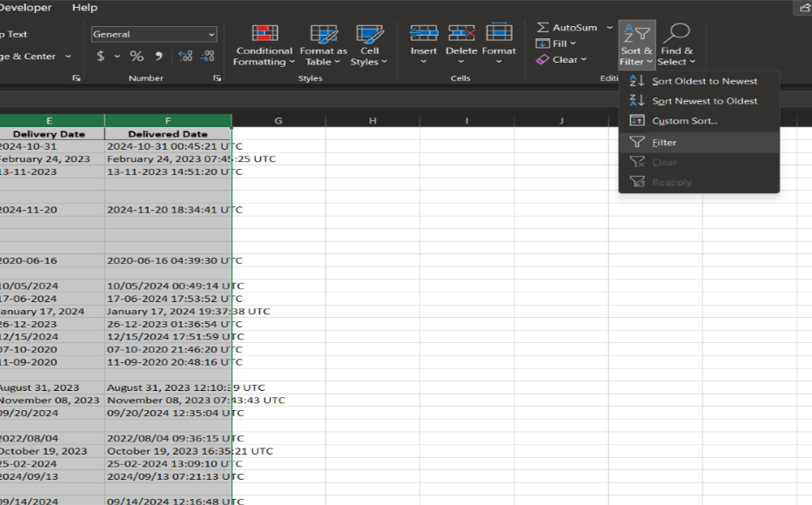Screen dimensions: 812x505
Task: Select column H header
Action: coord(372,121)
